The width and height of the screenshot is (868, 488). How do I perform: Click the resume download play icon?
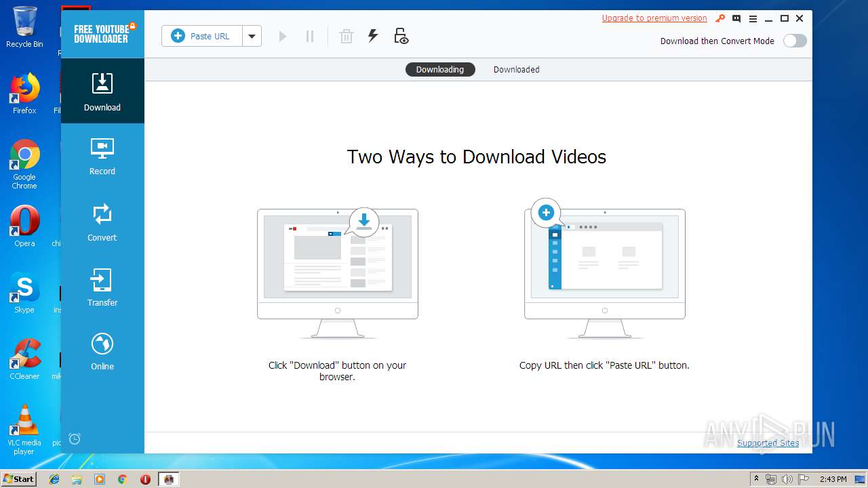(283, 36)
